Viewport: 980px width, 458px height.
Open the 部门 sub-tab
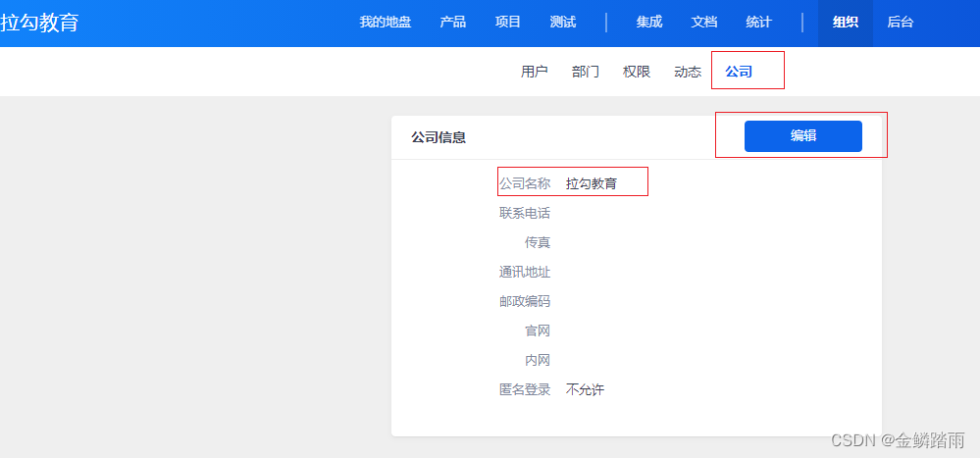click(x=586, y=72)
